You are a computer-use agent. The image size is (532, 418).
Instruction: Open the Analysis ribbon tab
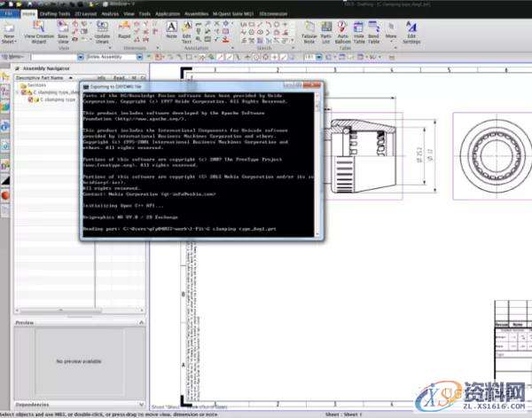111,15
